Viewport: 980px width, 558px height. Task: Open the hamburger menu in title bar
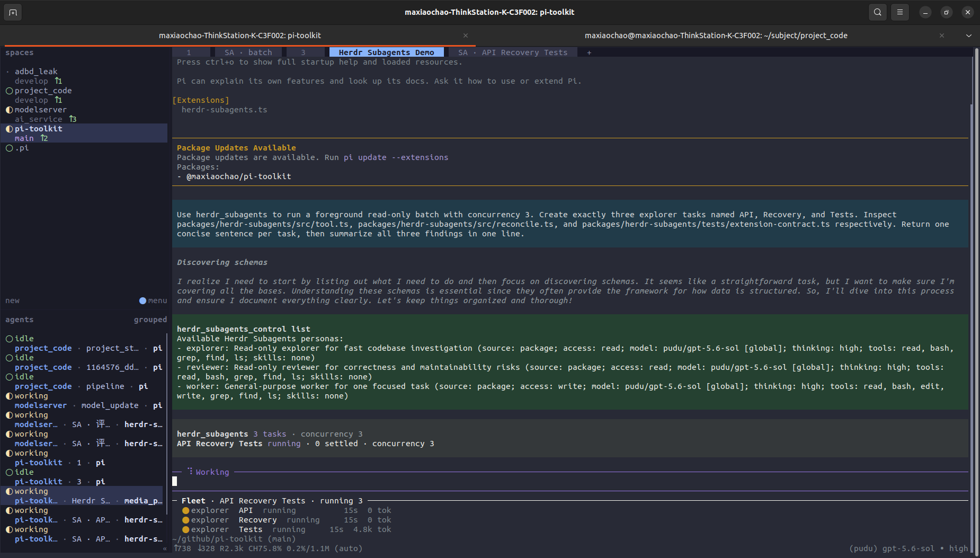(x=900, y=12)
